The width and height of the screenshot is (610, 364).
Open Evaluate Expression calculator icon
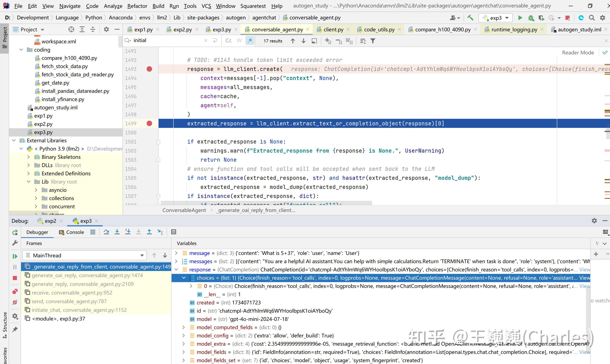(174, 232)
